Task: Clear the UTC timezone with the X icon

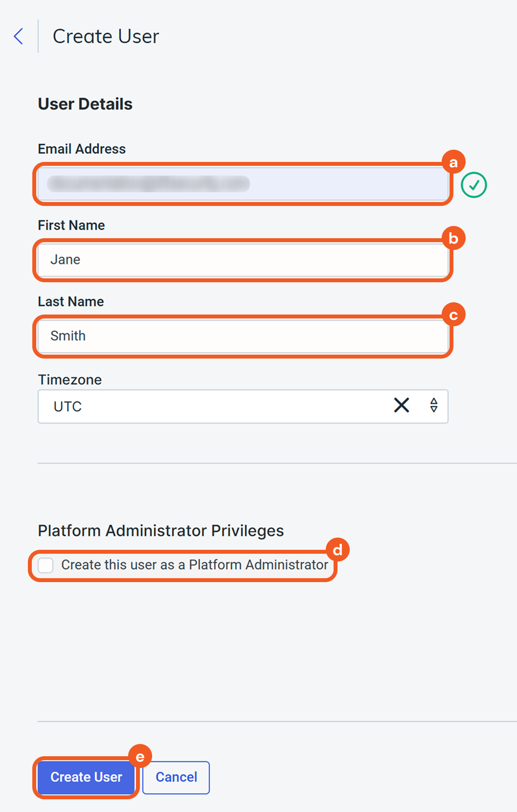Action: coord(401,405)
